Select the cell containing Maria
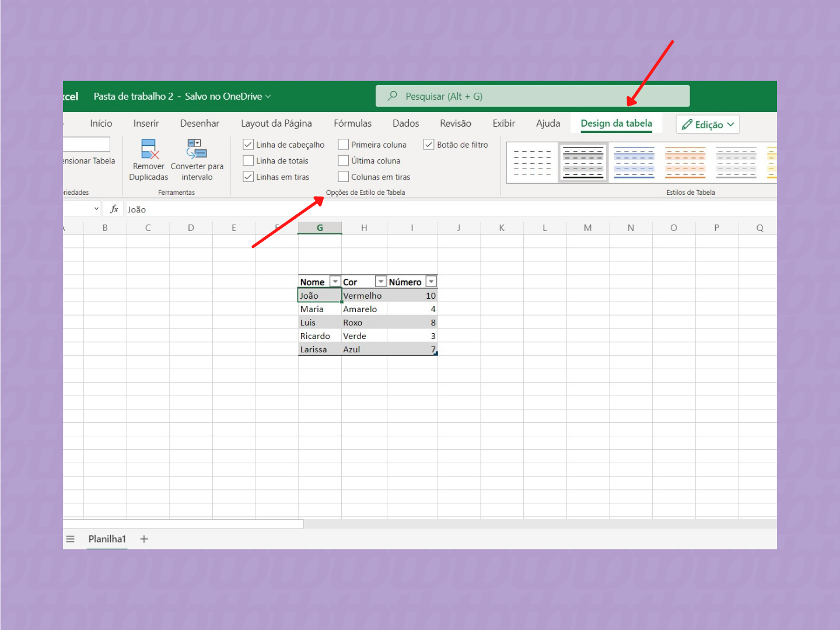The width and height of the screenshot is (840, 630). click(x=320, y=309)
